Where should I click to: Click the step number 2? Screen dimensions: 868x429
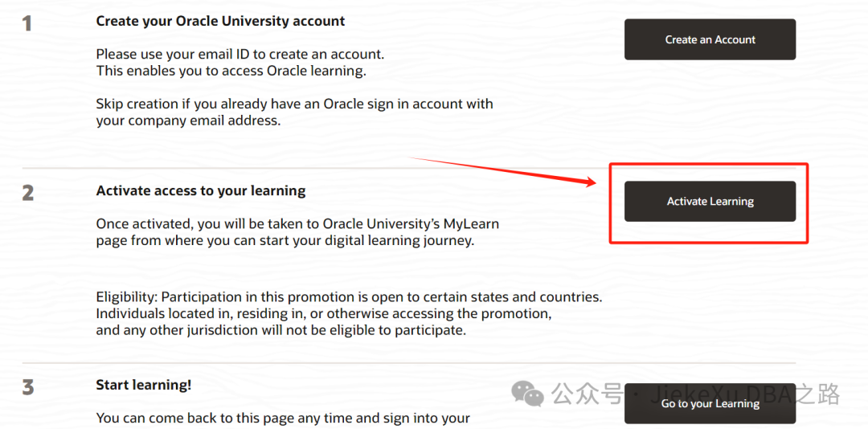[x=27, y=193]
